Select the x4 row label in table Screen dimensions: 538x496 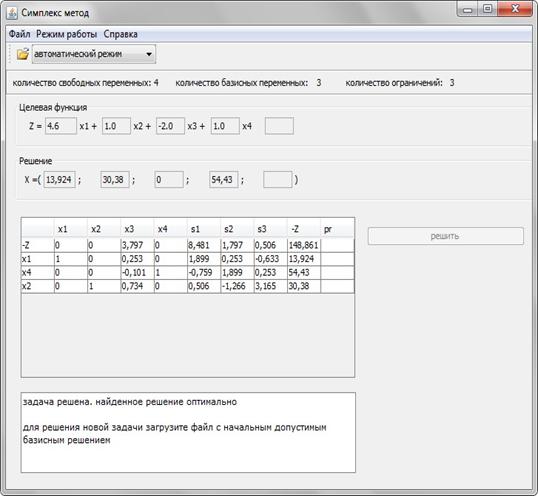(38, 273)
